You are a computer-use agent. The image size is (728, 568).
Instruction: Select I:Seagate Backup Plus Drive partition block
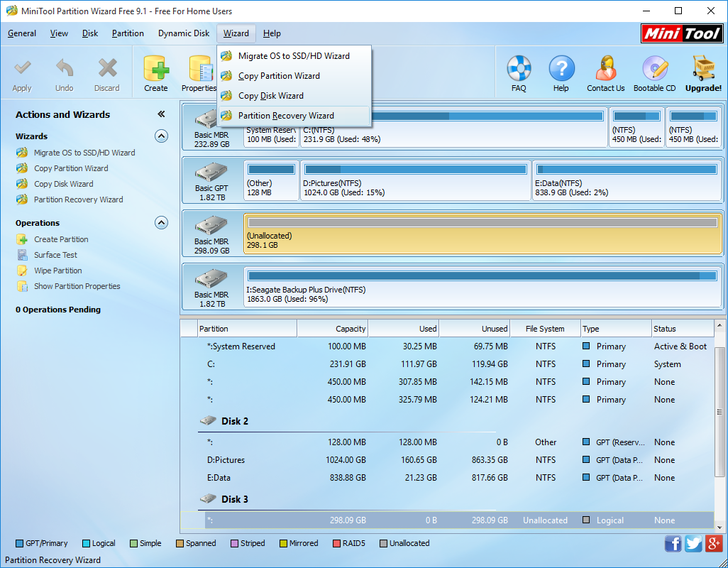coord(482,287)
